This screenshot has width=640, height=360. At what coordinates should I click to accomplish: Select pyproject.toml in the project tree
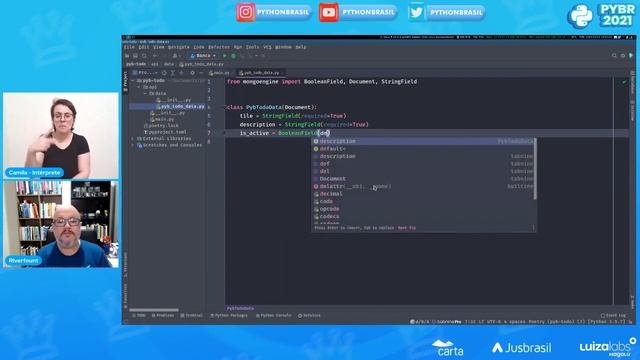pyautogui.click(x=165, y=133)
